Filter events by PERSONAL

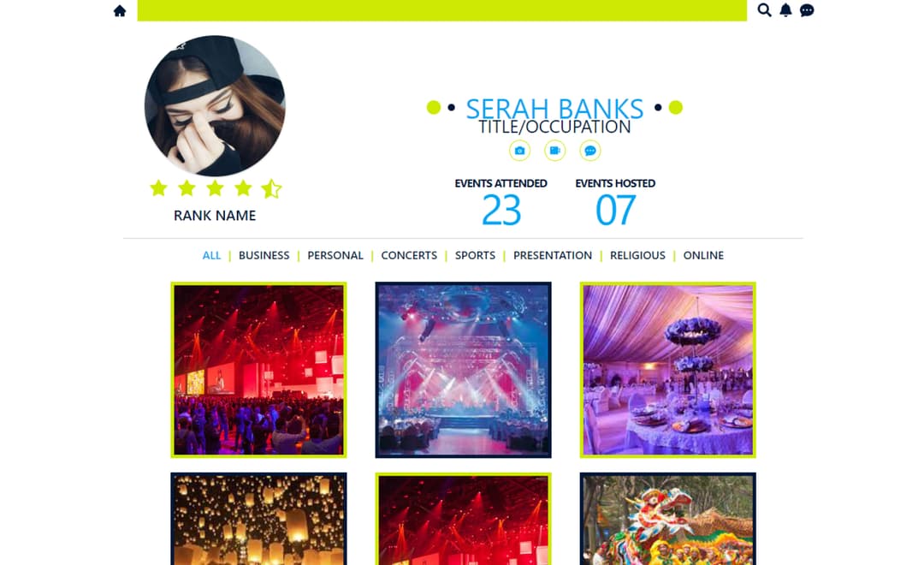coord(335,255)
